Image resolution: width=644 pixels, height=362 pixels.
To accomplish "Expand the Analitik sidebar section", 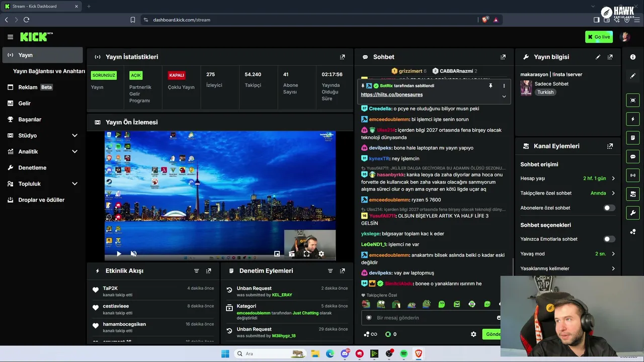I will 74,151.
